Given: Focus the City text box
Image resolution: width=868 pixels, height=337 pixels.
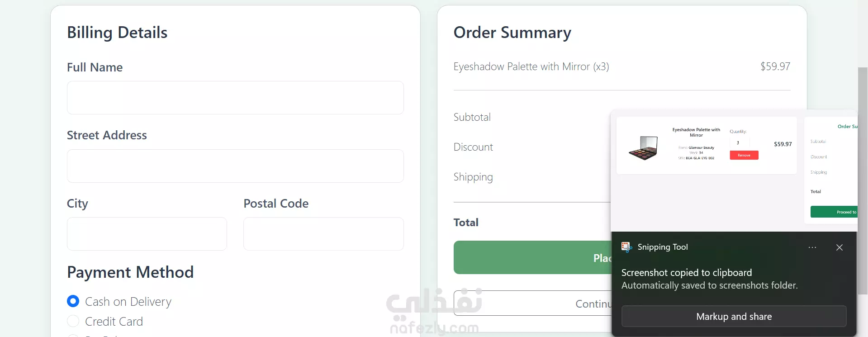Looking at the screenshot, I should tap(147, 234).
